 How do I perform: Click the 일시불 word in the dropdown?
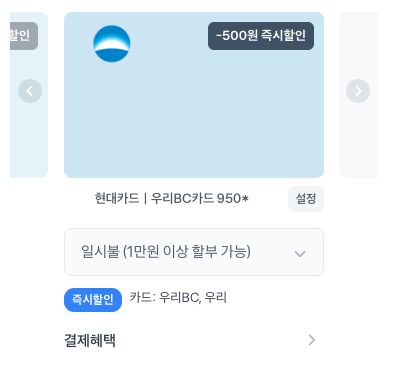[x=100, y=252]
